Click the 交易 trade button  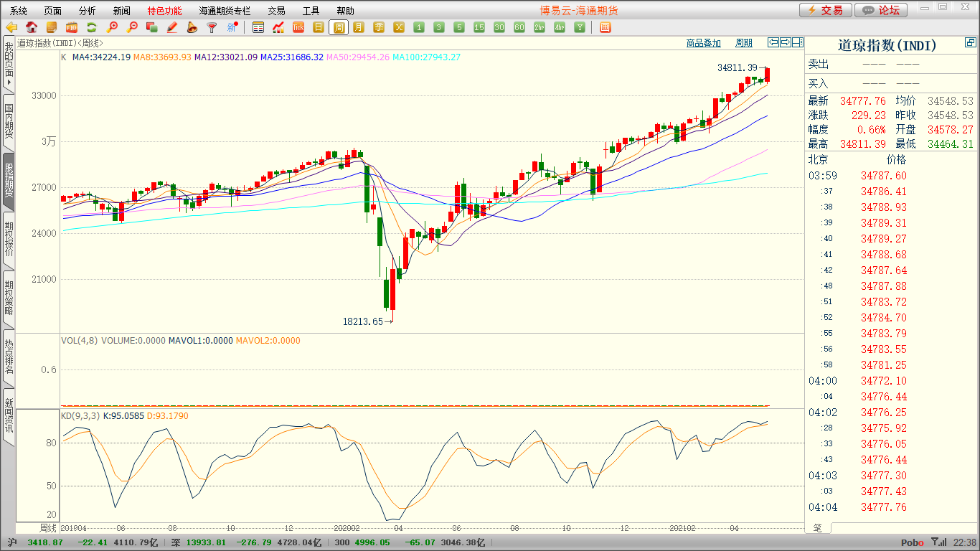(x=826, y=10)
